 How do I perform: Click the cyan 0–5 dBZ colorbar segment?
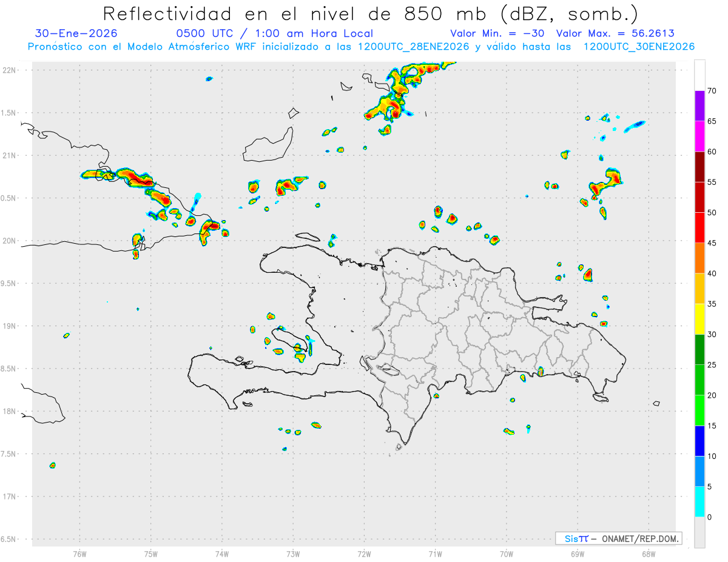coord(699,502)
